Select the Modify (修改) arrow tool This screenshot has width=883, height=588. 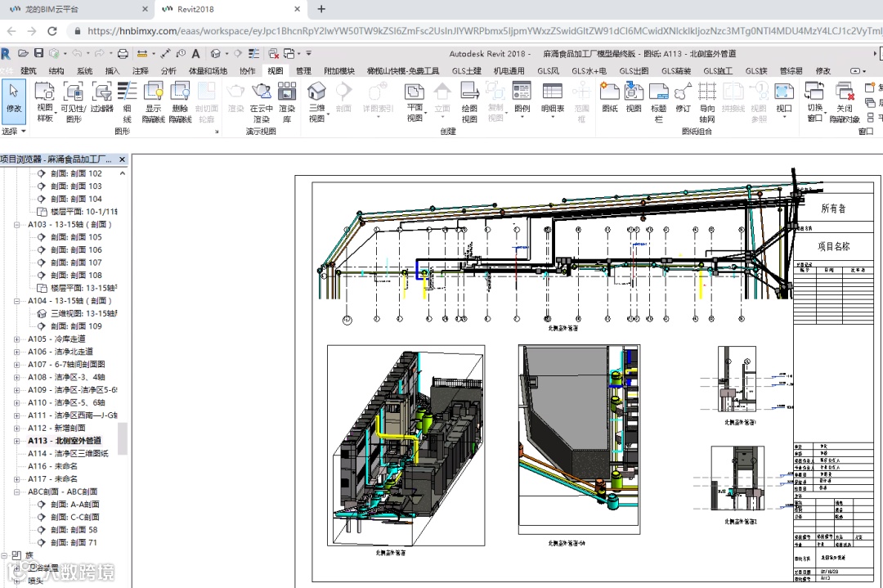[x=14, y=97]
